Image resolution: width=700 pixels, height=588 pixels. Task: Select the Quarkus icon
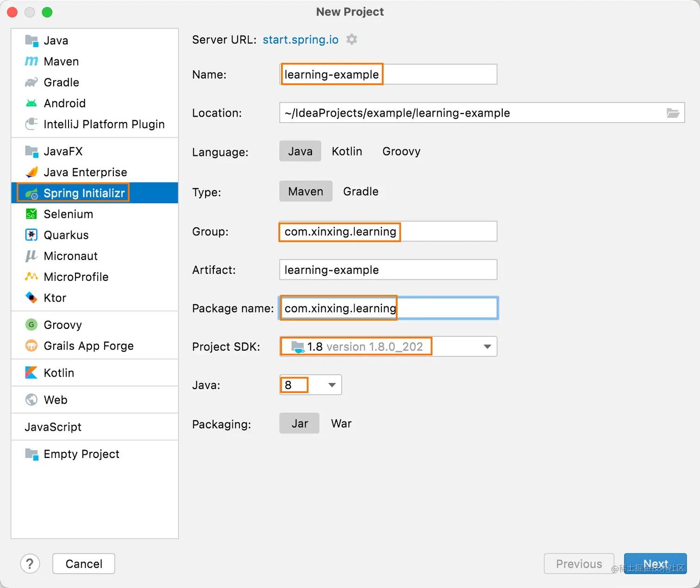click(31, 235)
